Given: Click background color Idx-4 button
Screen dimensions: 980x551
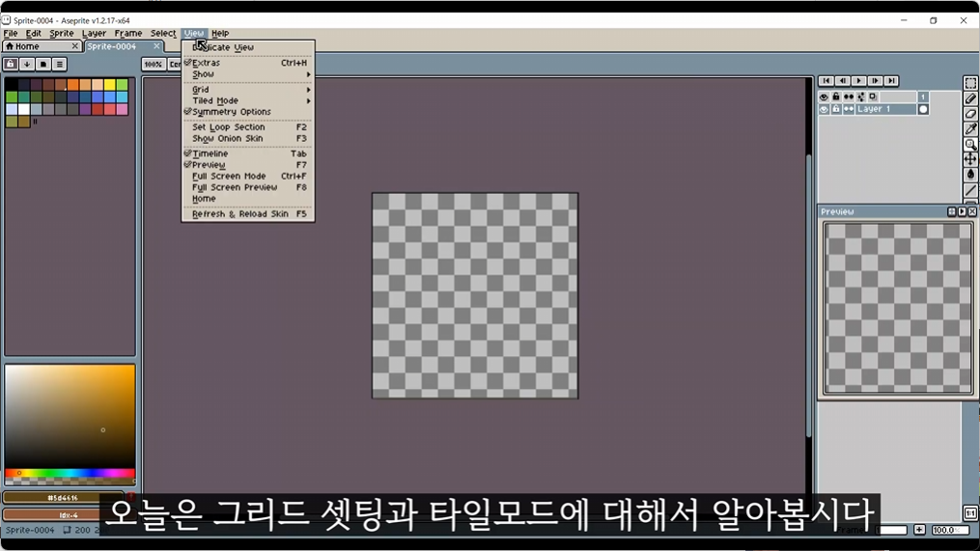Looking at the screenshot, I should [68, 514].
